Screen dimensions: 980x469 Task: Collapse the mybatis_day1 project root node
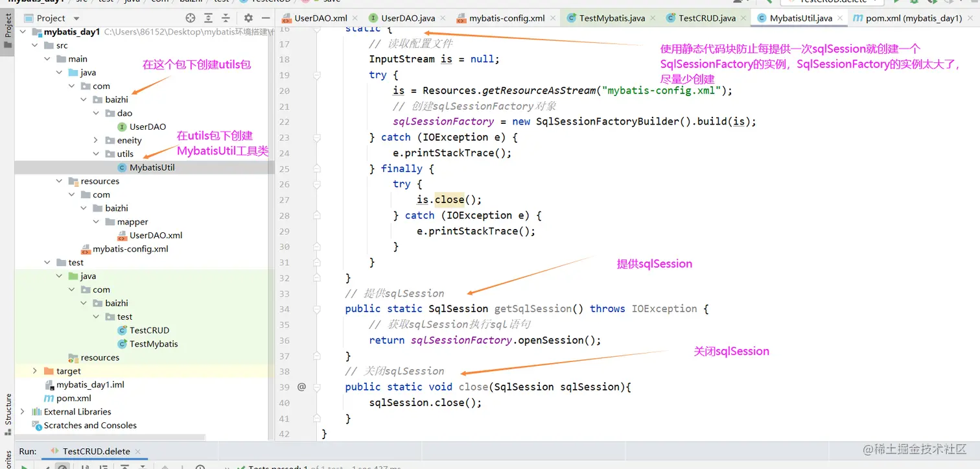coord(23,32)
